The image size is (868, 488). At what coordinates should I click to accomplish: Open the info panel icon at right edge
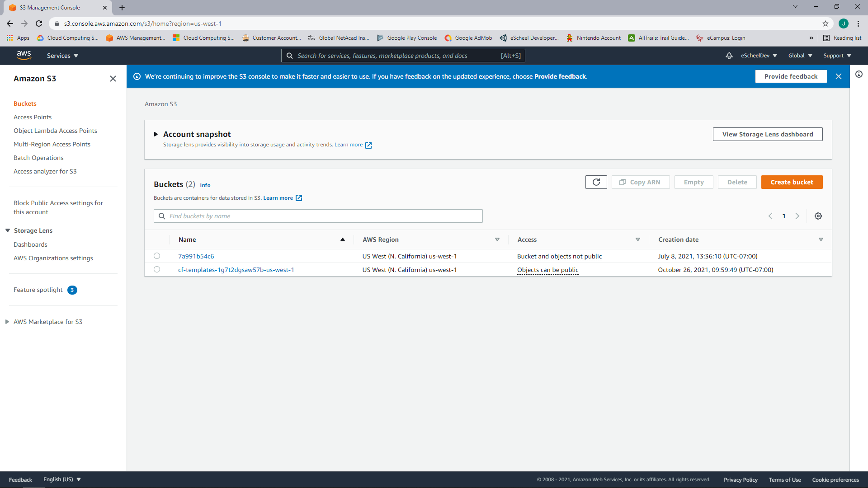tap(859, 74)
